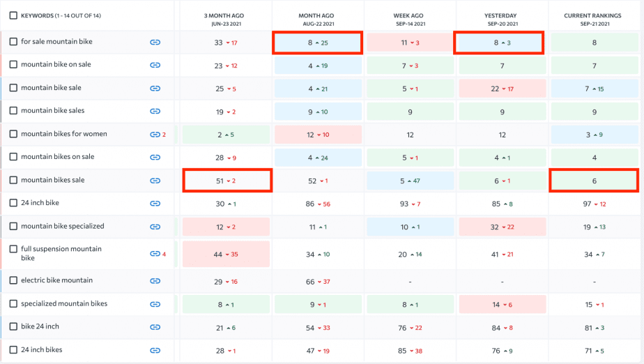Open the 'mountain bike sale' keyword text
Screen dimensions: 644x364
click(x=51, y=87)
